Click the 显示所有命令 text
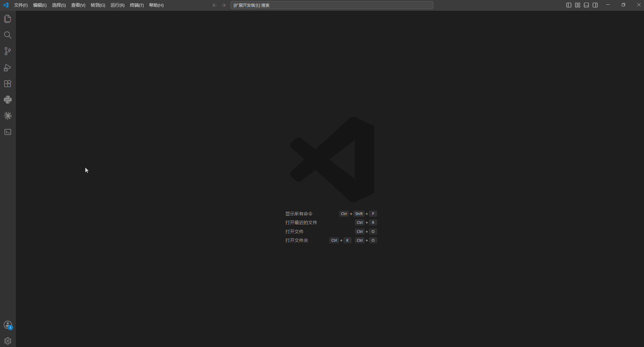The image size is (644, 347). [299, 214]
